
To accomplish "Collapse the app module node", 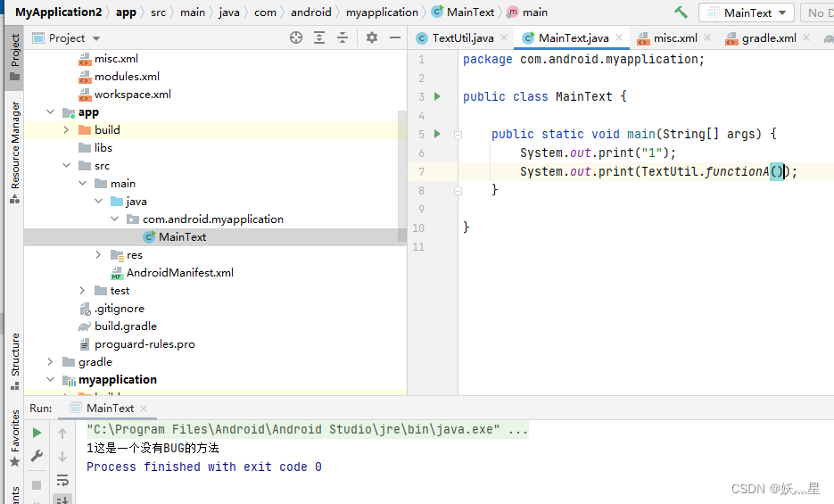I will (51, 112).
